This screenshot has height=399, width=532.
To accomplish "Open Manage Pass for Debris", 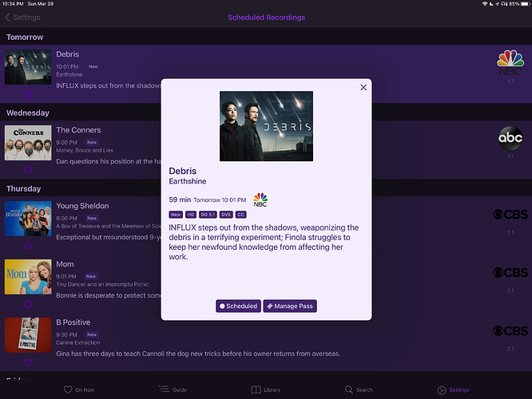I will pos(290,306).
